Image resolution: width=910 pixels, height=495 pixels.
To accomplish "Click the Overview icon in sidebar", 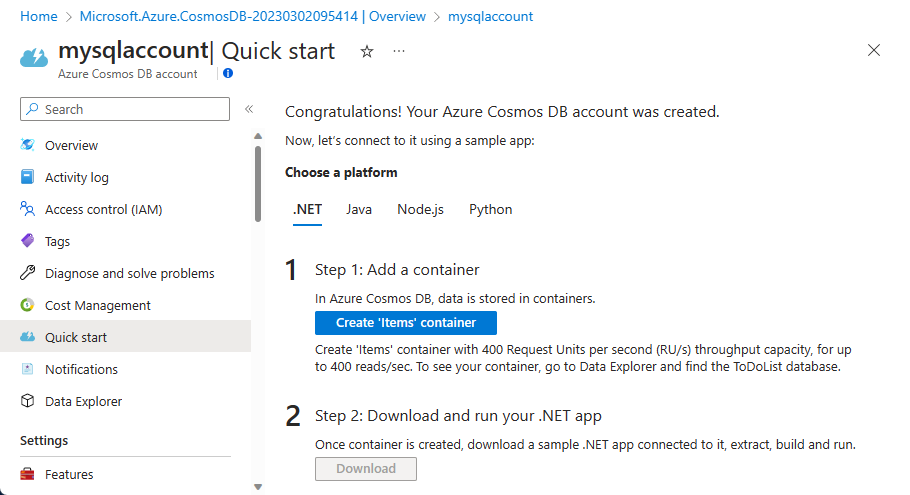I will click(28, 145).
